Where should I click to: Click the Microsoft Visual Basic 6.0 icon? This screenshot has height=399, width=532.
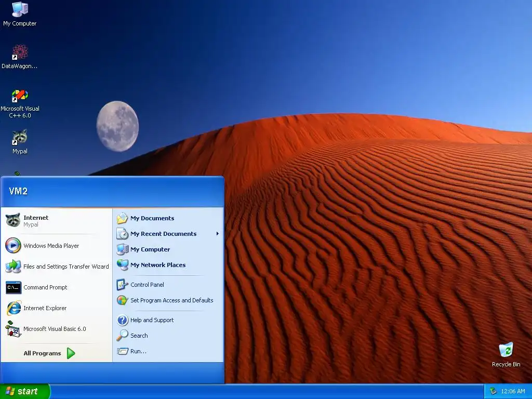13,329
